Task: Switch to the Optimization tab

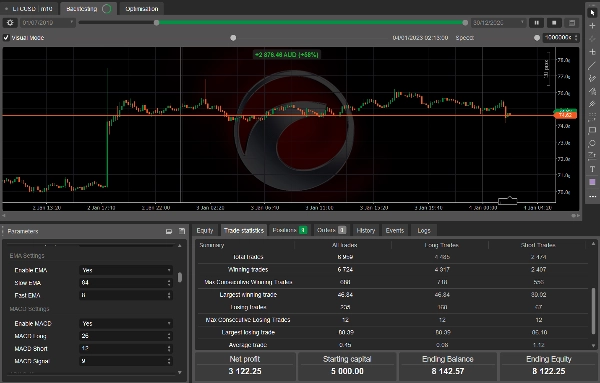Action: (x=142, y=8)
